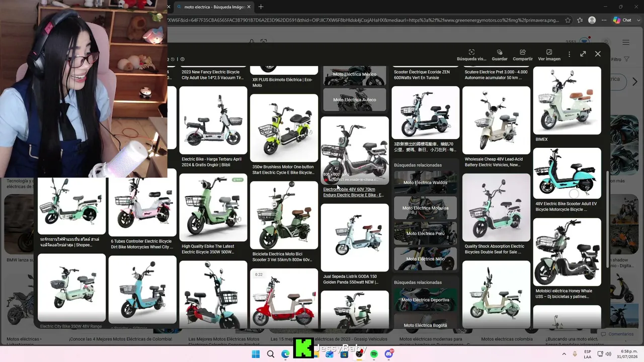Open Ver imagen to view full image
Viewport: 644px width, 362px height.
click(x=549, y=55)
